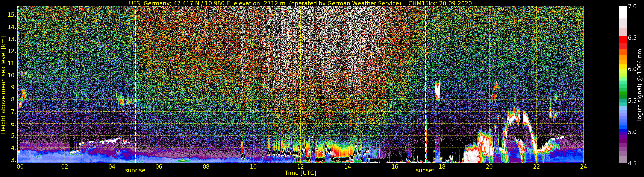Click the 00 time tick label
Screen dimensions: 644x177
click(20, 167)
